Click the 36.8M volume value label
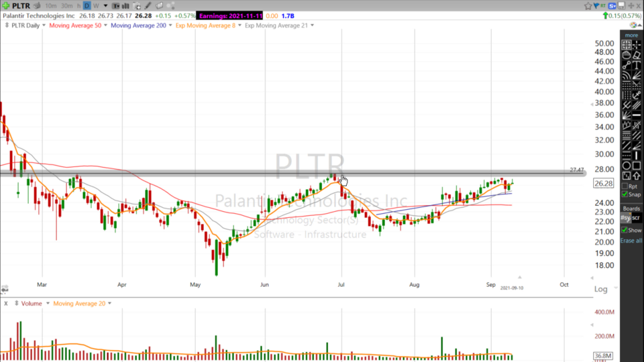 pos(603,356)
